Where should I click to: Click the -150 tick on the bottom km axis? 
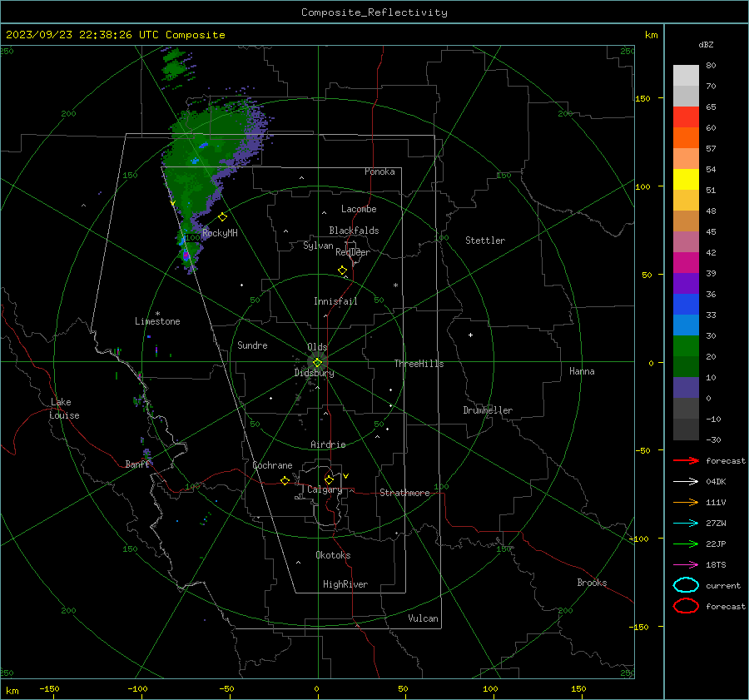[49, 688]
